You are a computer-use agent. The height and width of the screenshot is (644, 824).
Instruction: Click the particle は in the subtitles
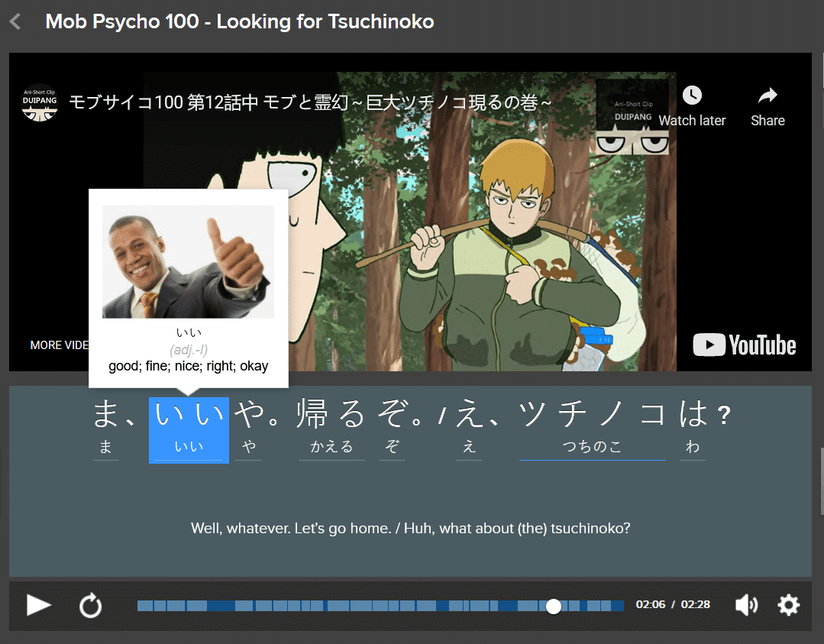coord(693,416)
